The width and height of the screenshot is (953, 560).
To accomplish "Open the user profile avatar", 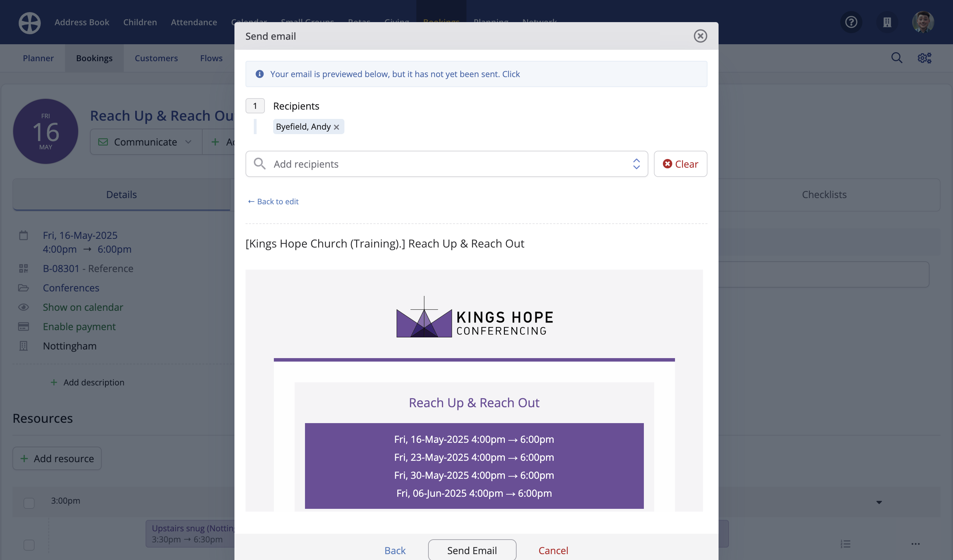I will point(923,22).
